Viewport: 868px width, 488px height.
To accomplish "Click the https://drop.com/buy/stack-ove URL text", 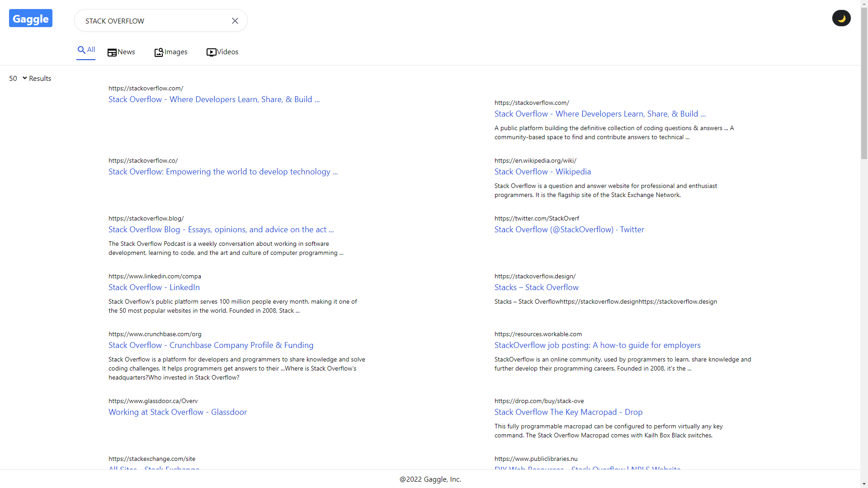I will point(539,401).
